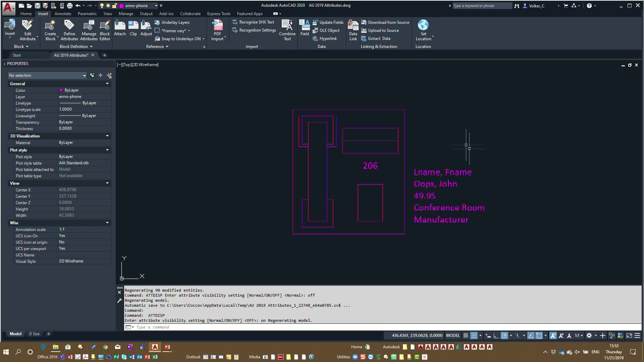
Task: Click Recognize SHX Text button
Action: point(253,22)
